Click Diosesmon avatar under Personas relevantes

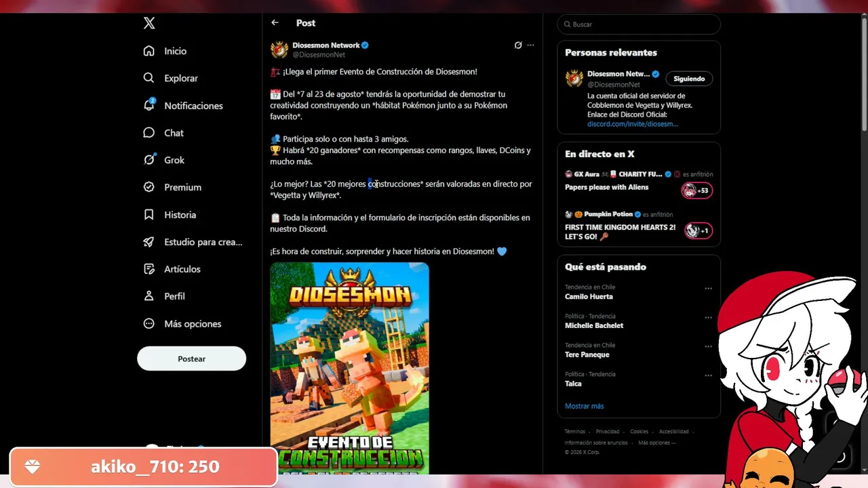574,79
